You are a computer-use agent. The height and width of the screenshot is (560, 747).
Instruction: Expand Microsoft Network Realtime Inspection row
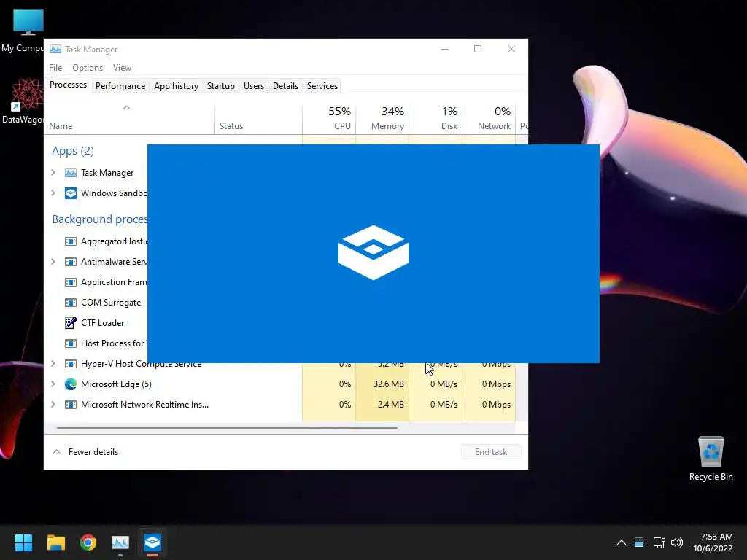tap(53, 405)
